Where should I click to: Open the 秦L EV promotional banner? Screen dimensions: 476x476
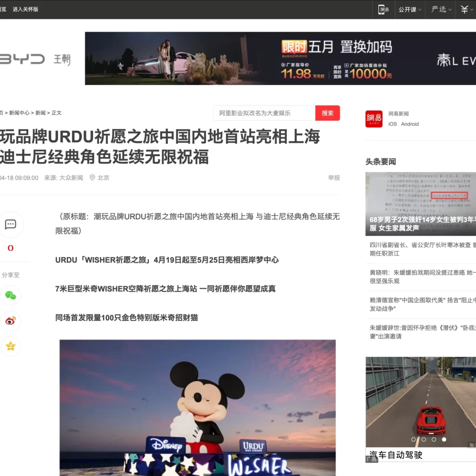tap(280, 58)
